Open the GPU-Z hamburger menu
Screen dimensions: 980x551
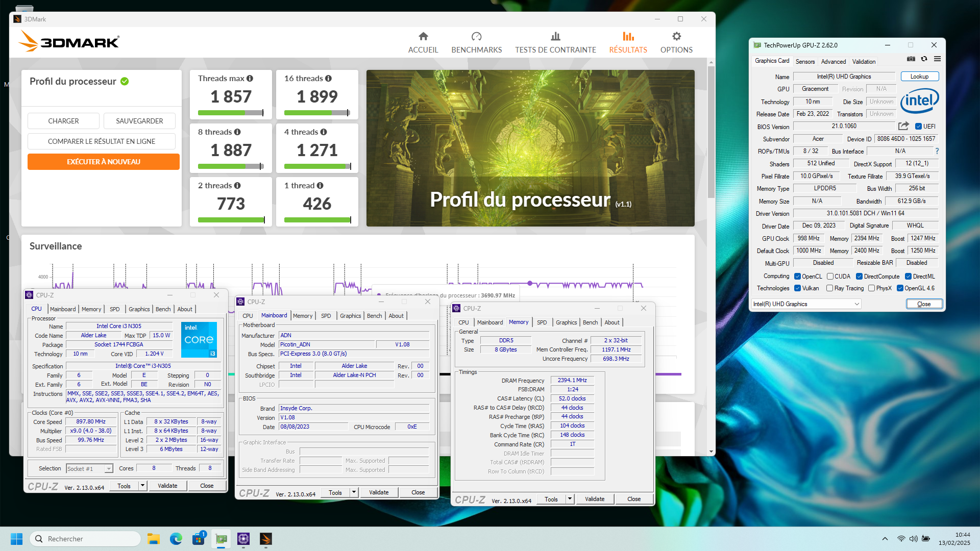(x=937, y=59)
